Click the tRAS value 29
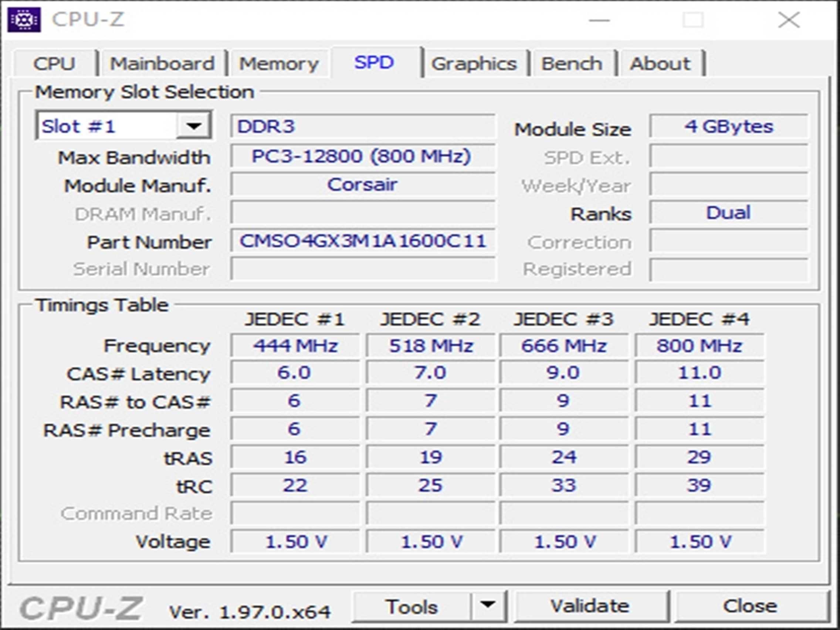Image resolution: width=840 pixels, height=630 pixels. tap(700, 457)
